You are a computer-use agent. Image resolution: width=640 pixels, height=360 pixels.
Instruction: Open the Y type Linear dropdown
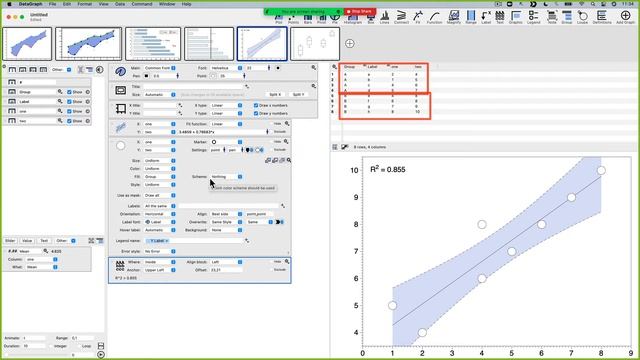click(226, 113)
